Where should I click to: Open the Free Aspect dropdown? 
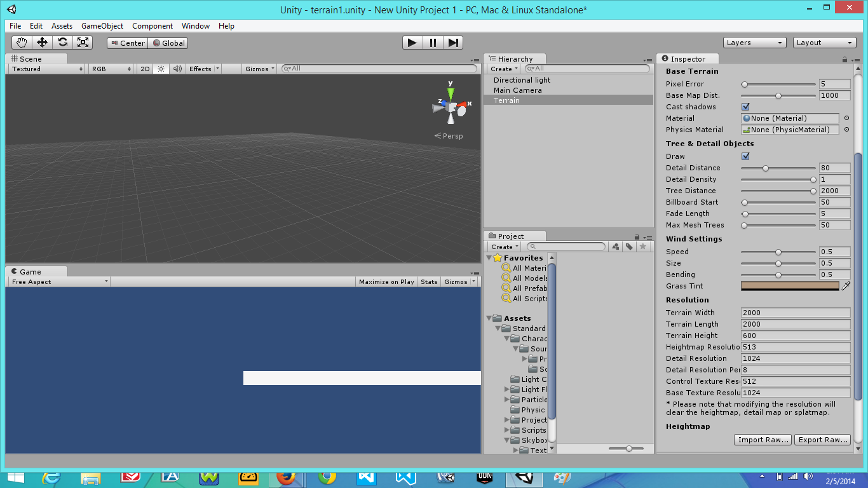pos(59,281)
